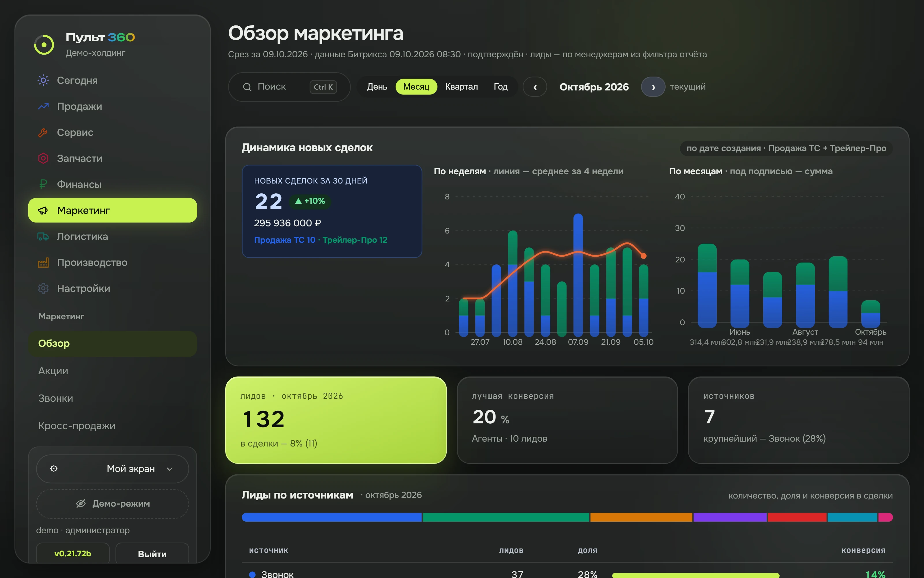Image resolution: width=924 pixels, height=578 pixels.
Task: Click the crossed-eye icon in Демо-режим
Action: point(81,503)
